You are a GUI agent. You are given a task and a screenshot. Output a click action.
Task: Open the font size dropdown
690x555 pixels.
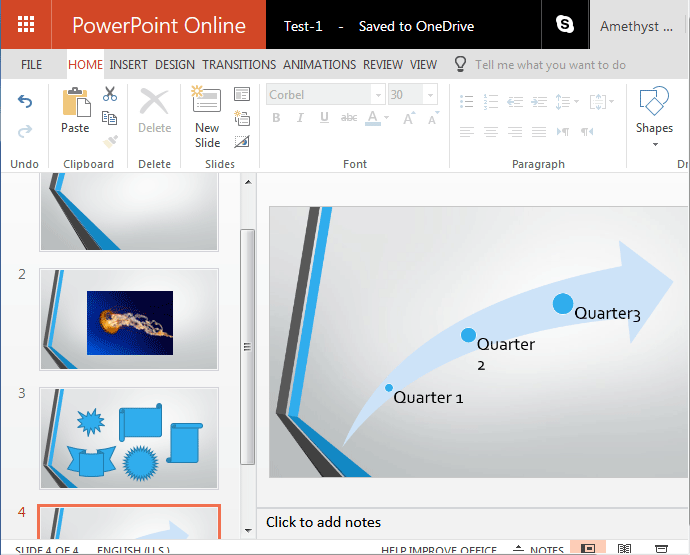[429, 95]
